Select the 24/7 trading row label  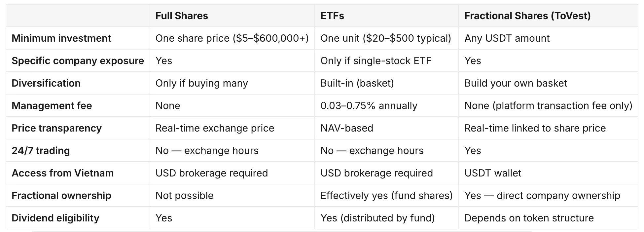(x=41, y=151)
